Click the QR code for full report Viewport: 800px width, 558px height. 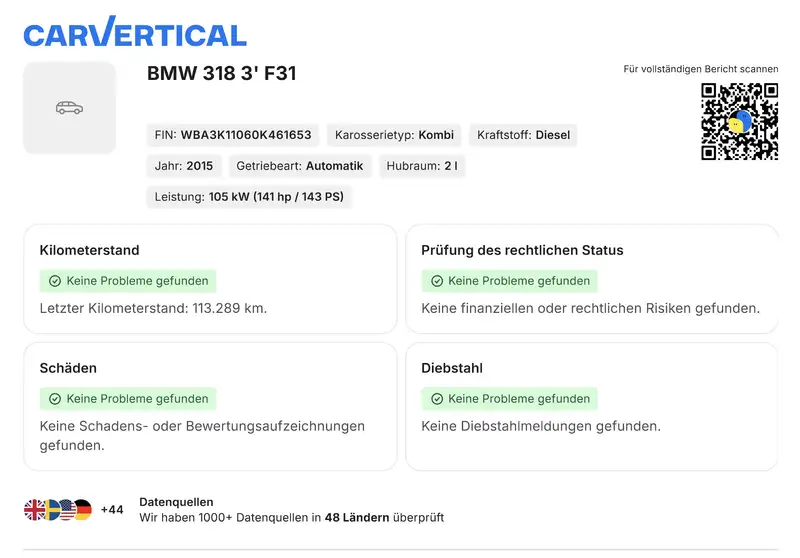(x=739, y=121)
